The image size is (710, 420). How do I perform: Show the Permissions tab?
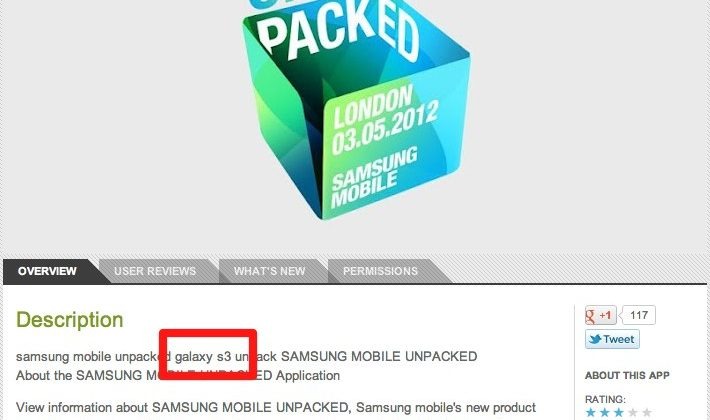(x=380, y=272)
